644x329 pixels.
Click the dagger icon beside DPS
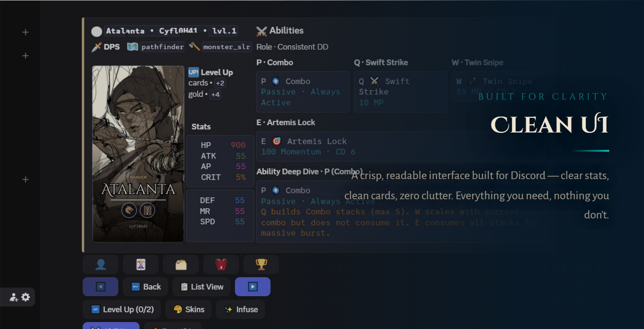(x=97, y=47)
